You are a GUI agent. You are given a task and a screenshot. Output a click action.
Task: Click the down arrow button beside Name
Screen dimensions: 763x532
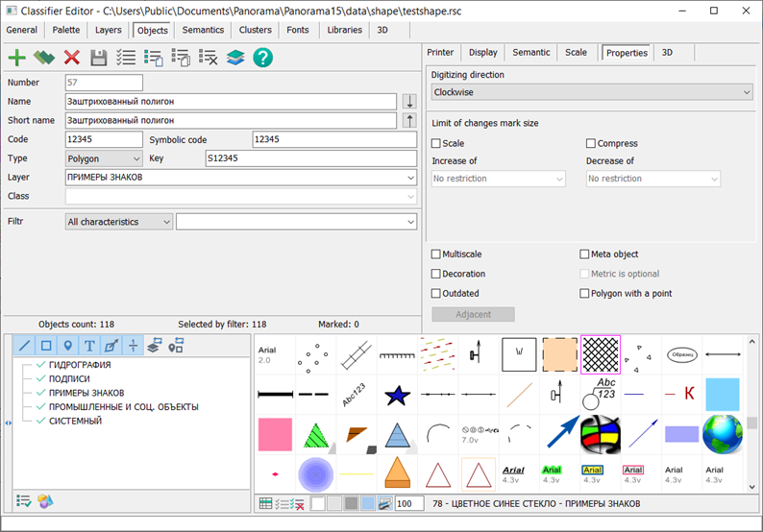pyautogui.click(x=408, y=102)
